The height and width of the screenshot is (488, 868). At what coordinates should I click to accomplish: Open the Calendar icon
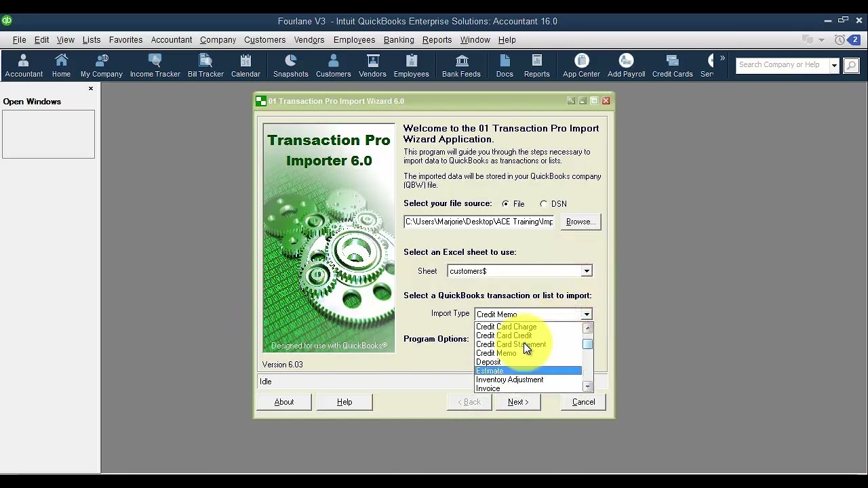(x=245, y=66)
